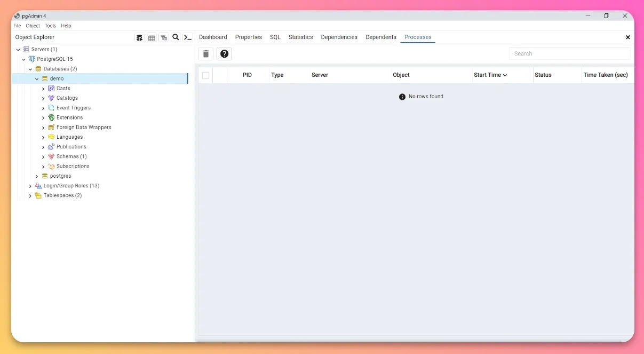Click the PID column header
The width and height of the screenshot is (644, 354).
(x=247, y=75)
